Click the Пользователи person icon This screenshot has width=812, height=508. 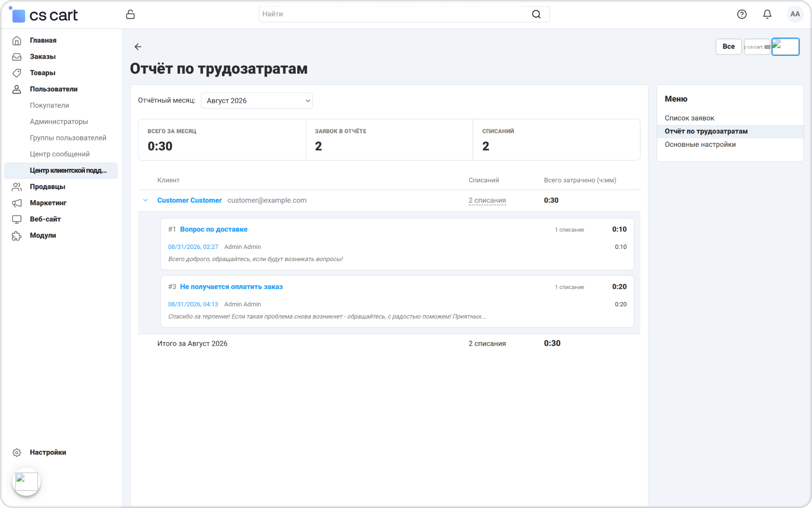pos(16,89)
